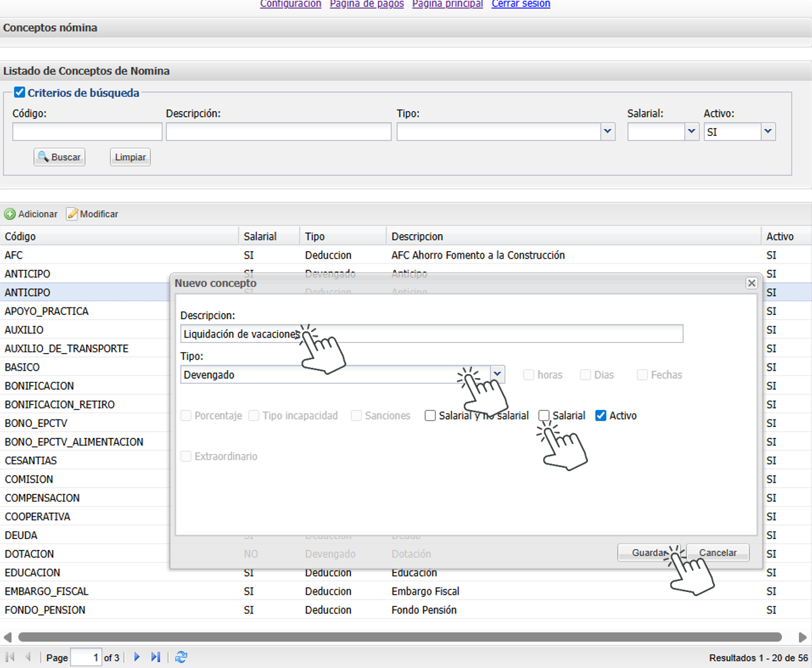Click the previous page arrow
812x668 pixels.
click(x=28, y=657)
